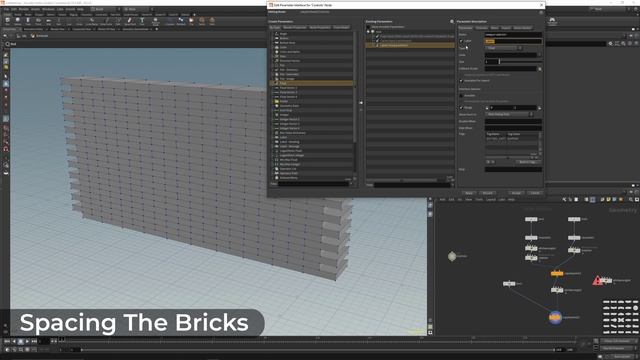Toggle the Range checkbox
The height and width of the screenshot is (360, 640).
(x=461, y=108)
